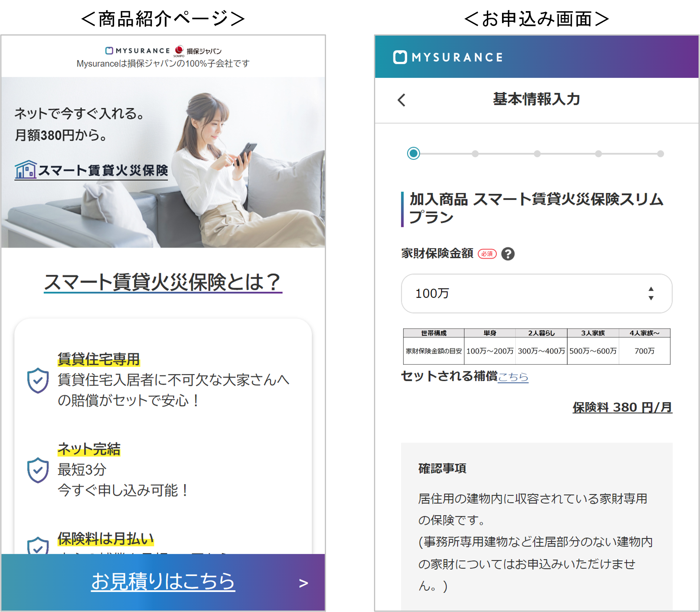This screenshot has height=612, width=700.
Task: Click the fourth step dot in progress indicator
Action: click(x=598, y=153)
